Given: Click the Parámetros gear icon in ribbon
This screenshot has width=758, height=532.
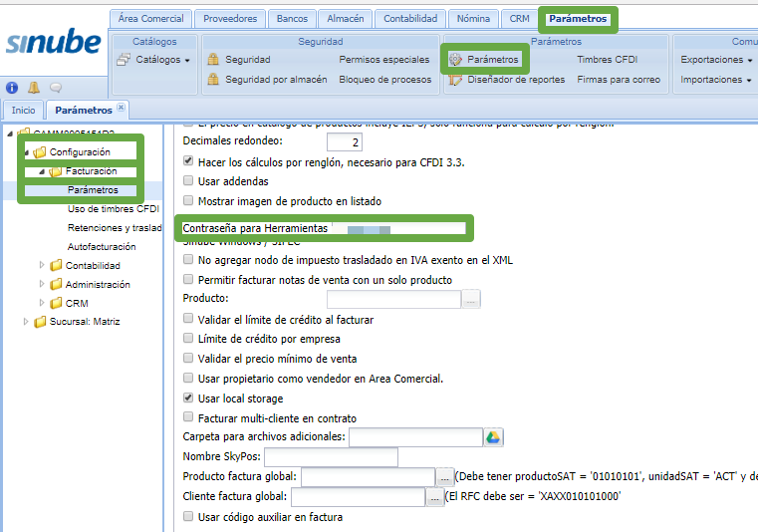Looking at the screenshot, I should 456,60.
